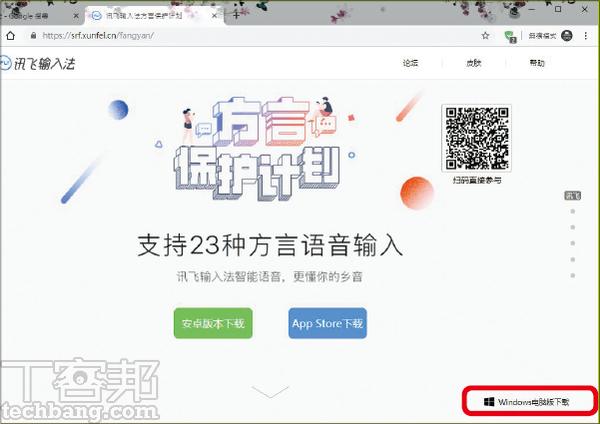Select the 讯飞输入法方言保护计划 tab
Viewport: 600px width, 424px height.
coord(153,16)
